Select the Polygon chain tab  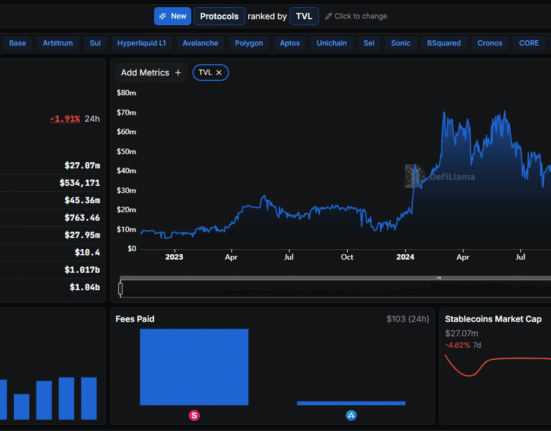pyautogui.click(x=249, y=43)
